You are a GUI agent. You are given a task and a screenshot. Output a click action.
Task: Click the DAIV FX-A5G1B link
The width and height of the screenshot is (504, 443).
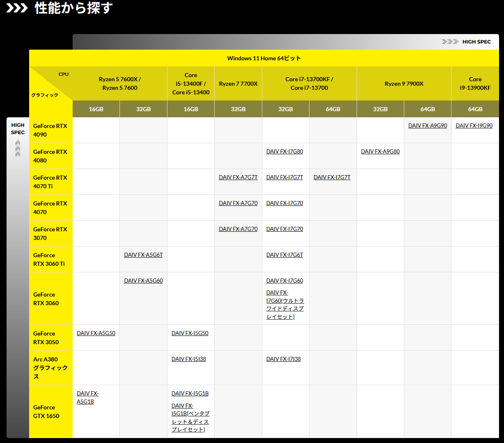(87, 397)
